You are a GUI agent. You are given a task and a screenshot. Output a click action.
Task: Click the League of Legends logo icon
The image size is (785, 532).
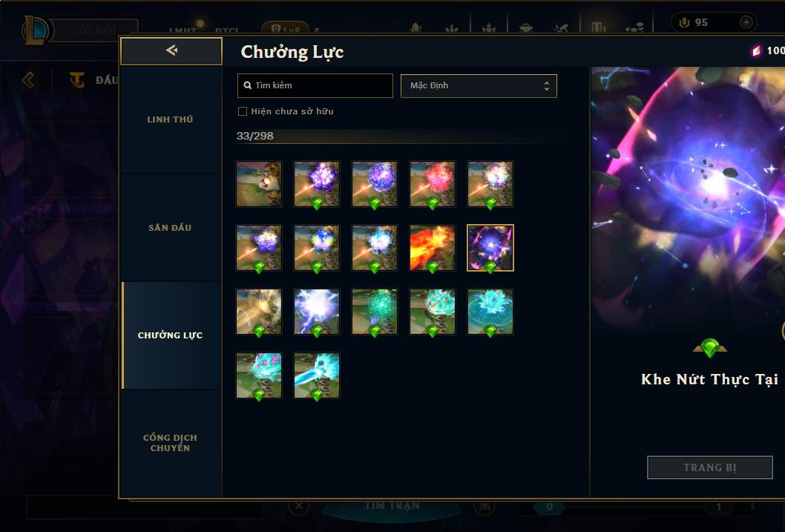36,30
